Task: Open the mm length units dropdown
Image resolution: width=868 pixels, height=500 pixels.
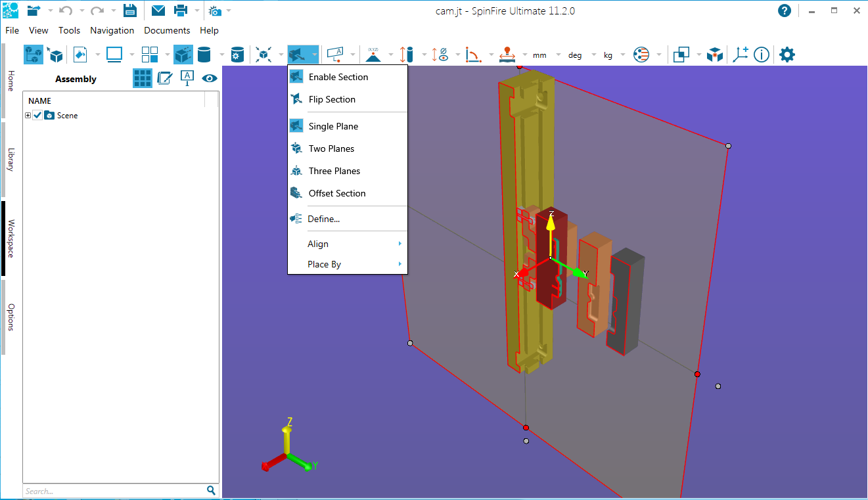Action: coord(539,55)
